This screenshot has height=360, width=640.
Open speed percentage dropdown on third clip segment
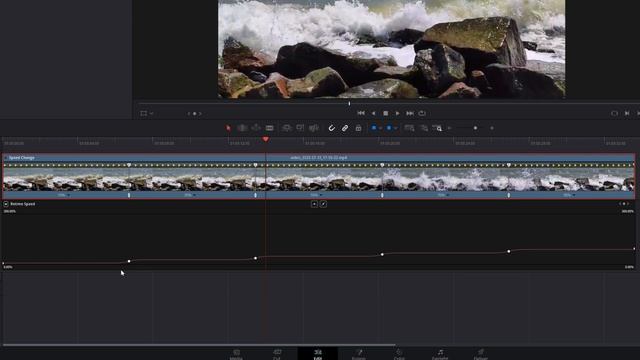(320, 196)
